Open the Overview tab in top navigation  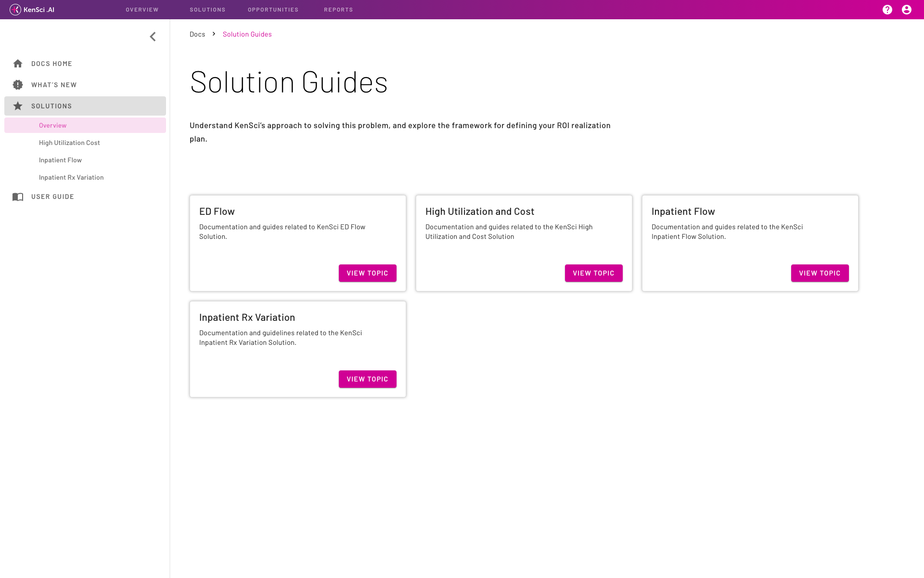pos(142,10)
